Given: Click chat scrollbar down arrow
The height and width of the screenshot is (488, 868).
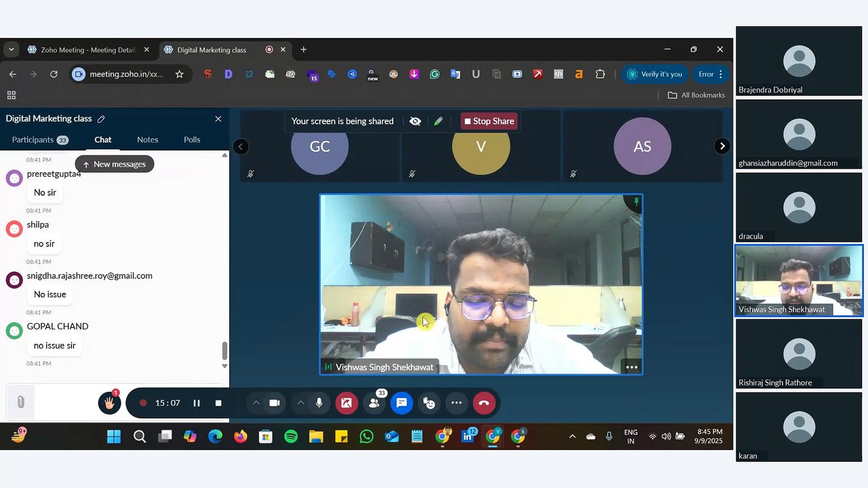Looking at the screenshot, I should coord(224,366).
